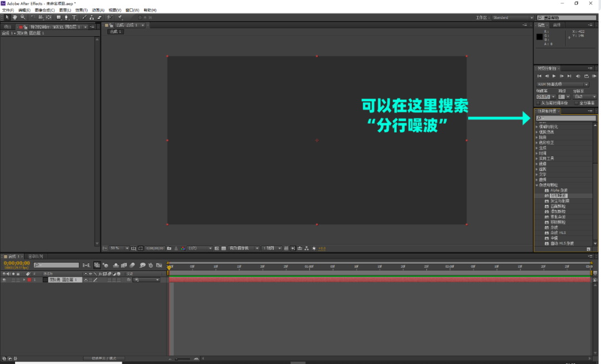Toggle transparency grid button in viewer
Screen dimensions: 601x364
(224, 248)
